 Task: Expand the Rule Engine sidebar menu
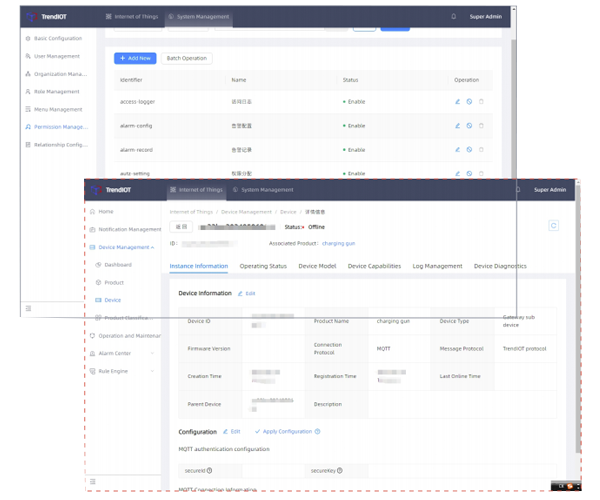tap(152, 371)
